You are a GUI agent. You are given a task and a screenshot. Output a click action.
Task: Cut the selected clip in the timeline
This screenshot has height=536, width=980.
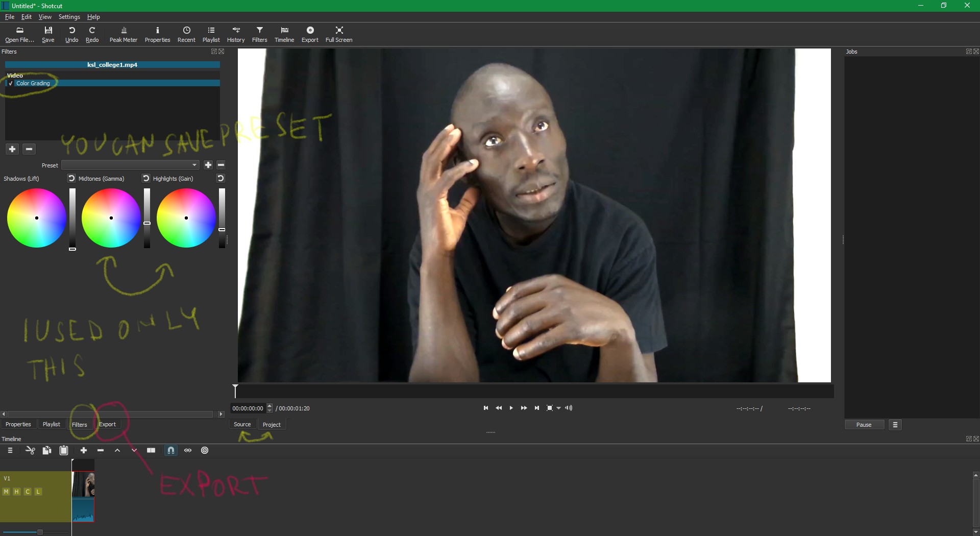tap(30, 450)
